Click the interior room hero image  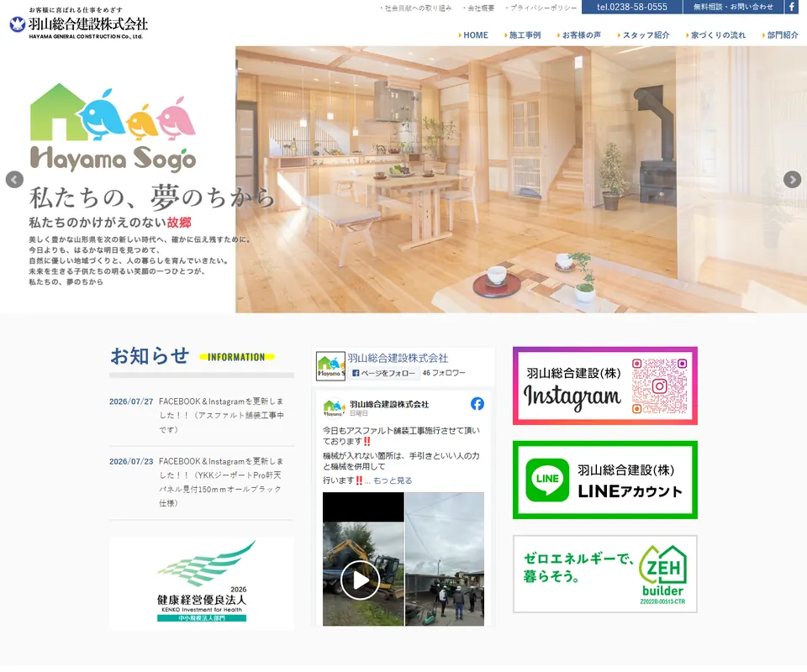coord(521,180)
